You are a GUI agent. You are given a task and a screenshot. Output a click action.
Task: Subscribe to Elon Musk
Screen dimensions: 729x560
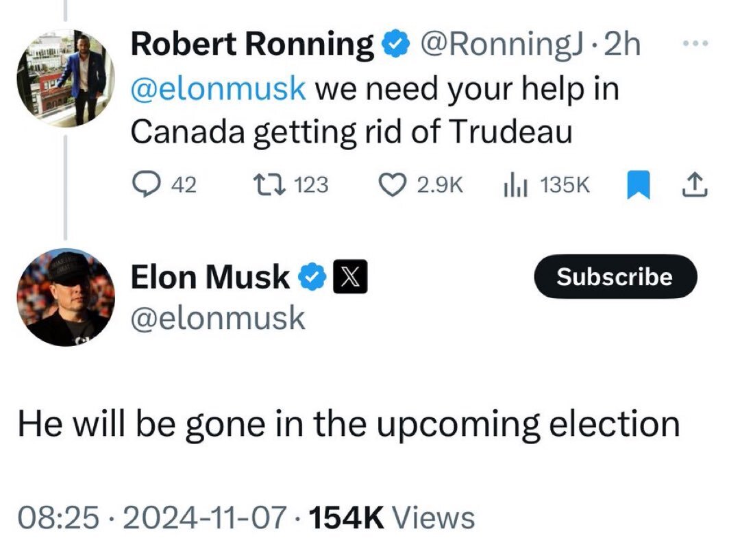615,276
